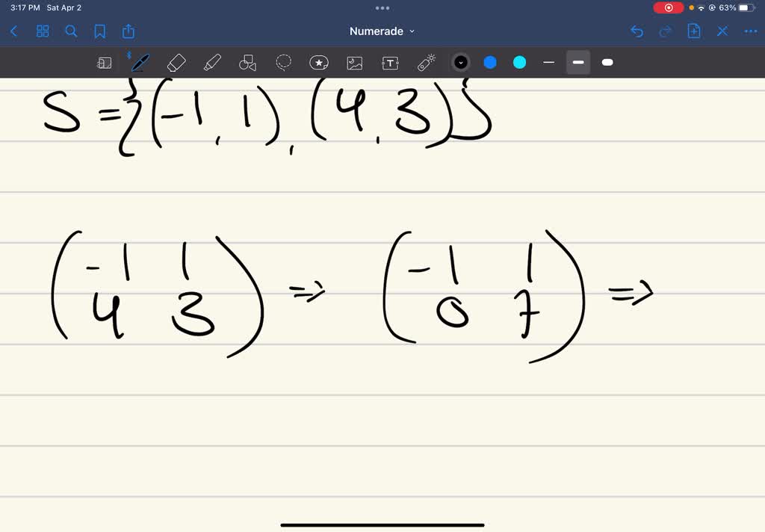
Task: Bookmark the current page
Action: (100, 31)
